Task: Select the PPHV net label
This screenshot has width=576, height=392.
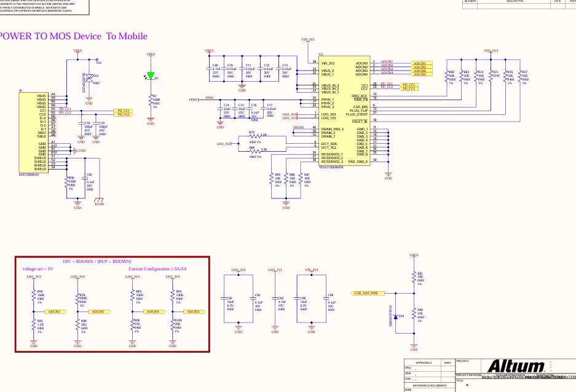Action: coord(210,98)
